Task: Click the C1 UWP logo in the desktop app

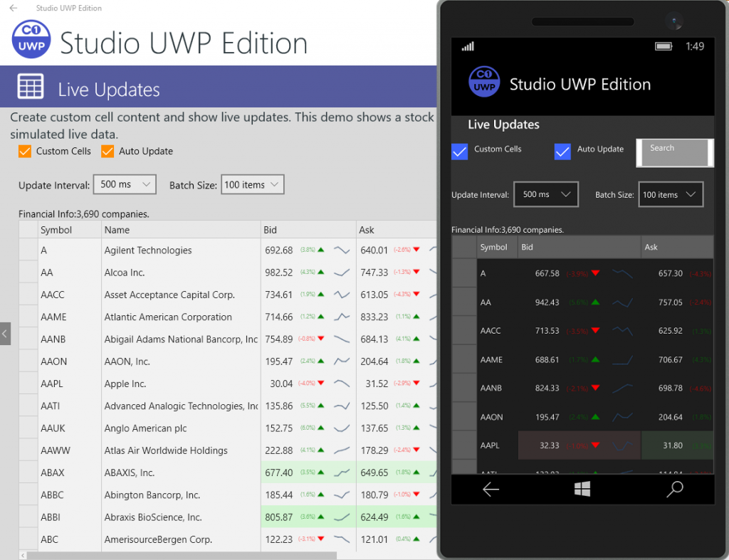Action: (x=31, y=39)
